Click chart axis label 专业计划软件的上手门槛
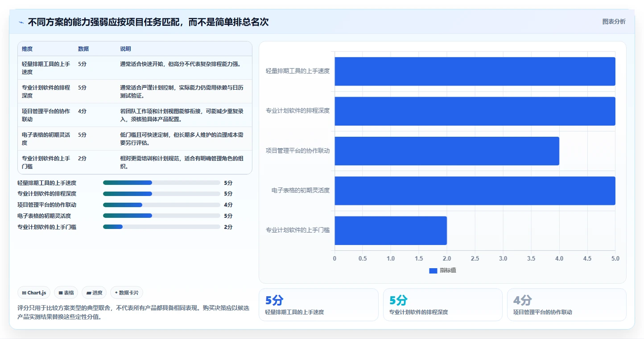 (x=298, y=230)
